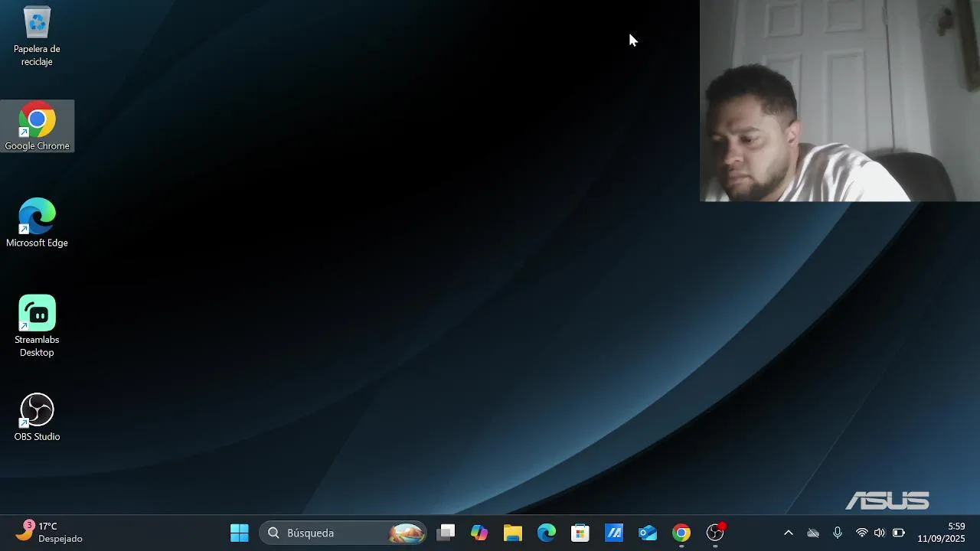Open Microsoft Store from the taskbar
The width and height of the screenshot is (980, 551).
[580, 533]
